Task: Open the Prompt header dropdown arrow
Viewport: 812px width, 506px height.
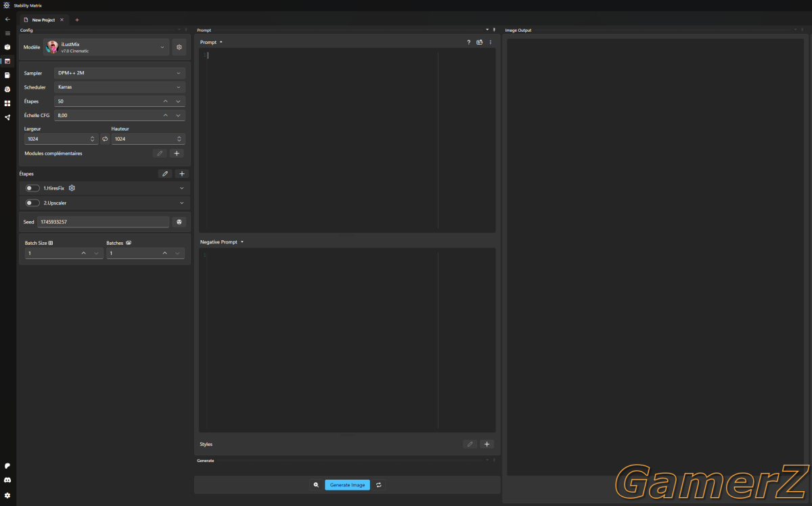Action: point(221,42)
